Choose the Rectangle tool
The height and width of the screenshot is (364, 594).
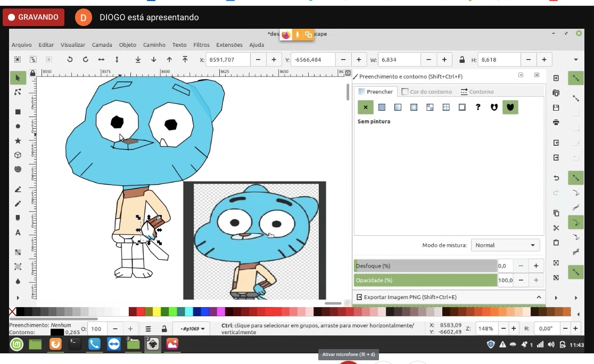[18, 112]
